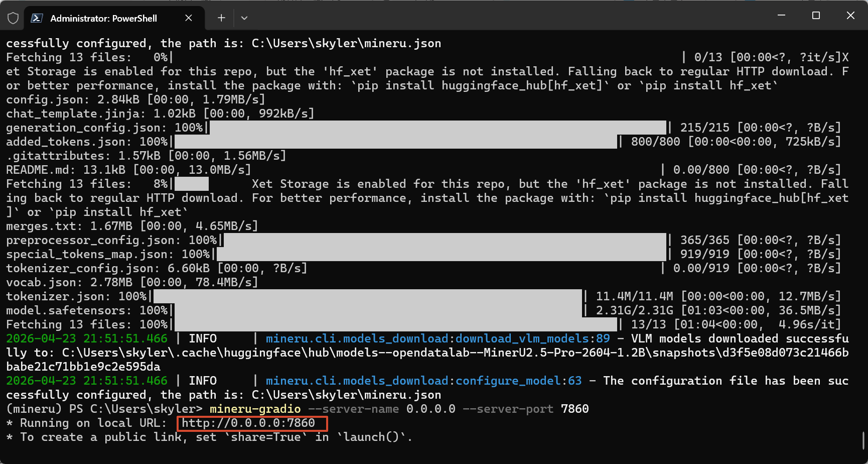Click the download_vlm_models:89 log source
868x464 pixels.
pyautogui.click(x=532, y=339)
